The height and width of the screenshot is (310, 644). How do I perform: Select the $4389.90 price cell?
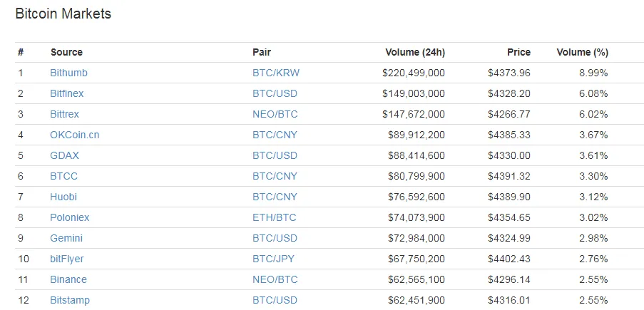pyautogui.click(x=509, y=197)
